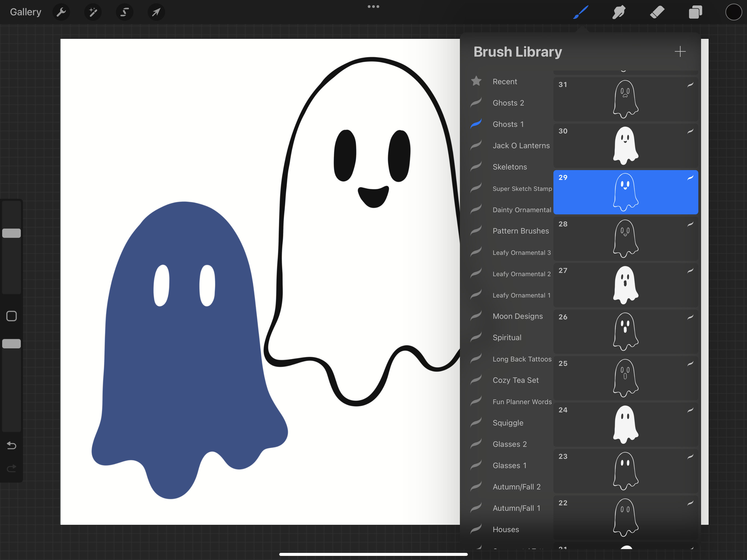Screen dimensions: 747x560
Task: Tap the Redo arrow
Action: pos(11,468)
